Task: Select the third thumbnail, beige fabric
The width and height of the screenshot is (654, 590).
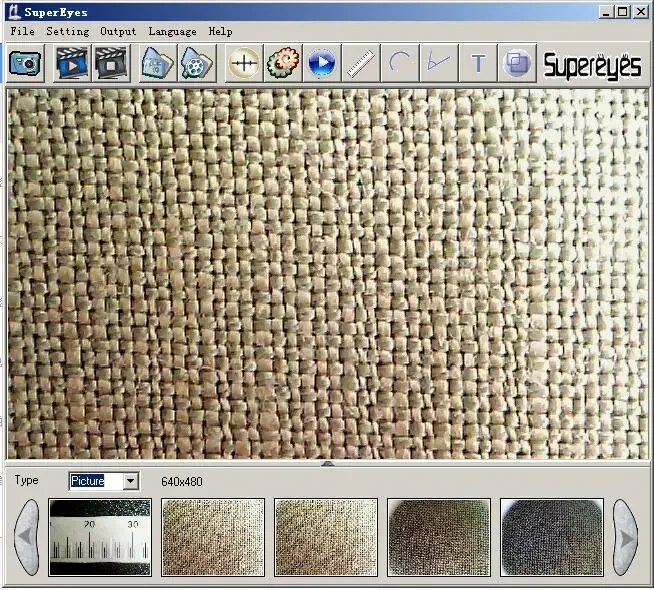Action: click(326, 537)
